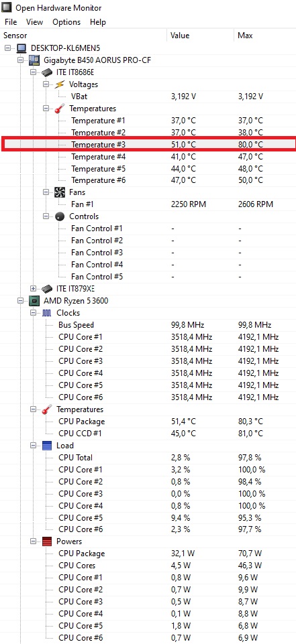Image resolution: width=296 pixels, height=644 pixels.
Task: Click the Value column header
Action: tap(200, 36)
